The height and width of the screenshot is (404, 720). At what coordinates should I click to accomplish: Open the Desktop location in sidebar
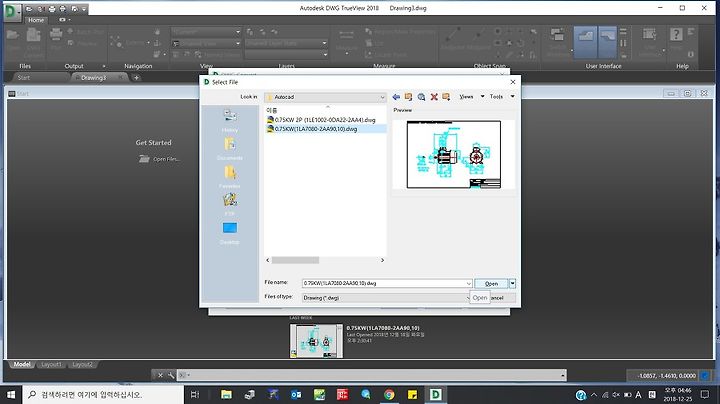pos(230,233)
